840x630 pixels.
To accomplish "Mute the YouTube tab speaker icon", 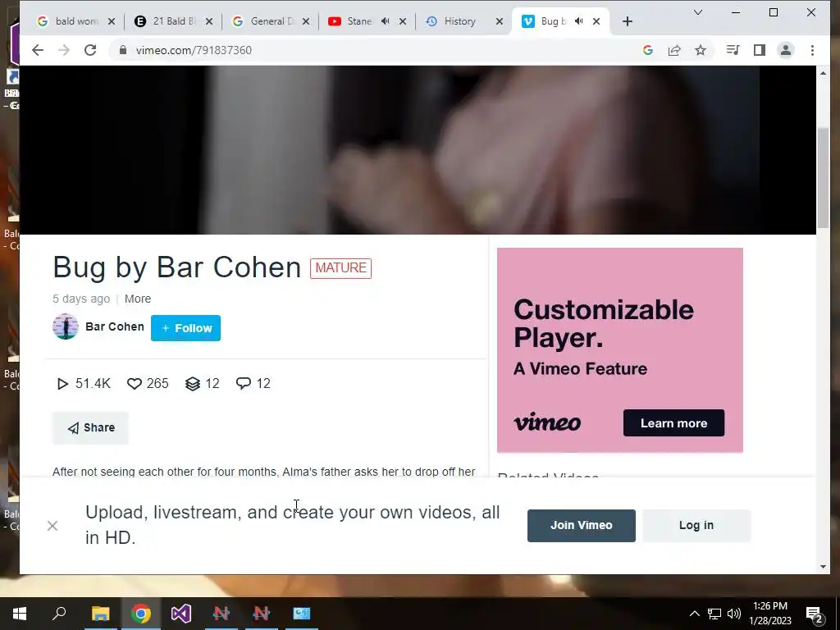I will pos(386,21).
